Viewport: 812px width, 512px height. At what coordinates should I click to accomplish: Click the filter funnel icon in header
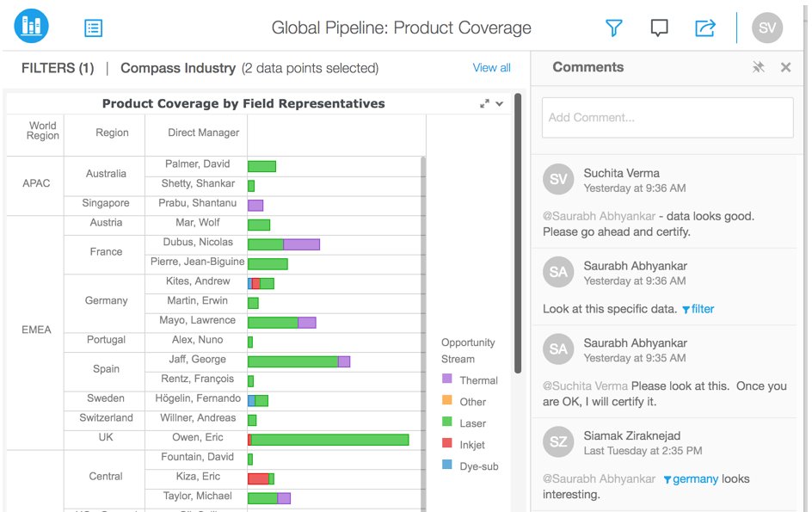[x=613, y=28]
